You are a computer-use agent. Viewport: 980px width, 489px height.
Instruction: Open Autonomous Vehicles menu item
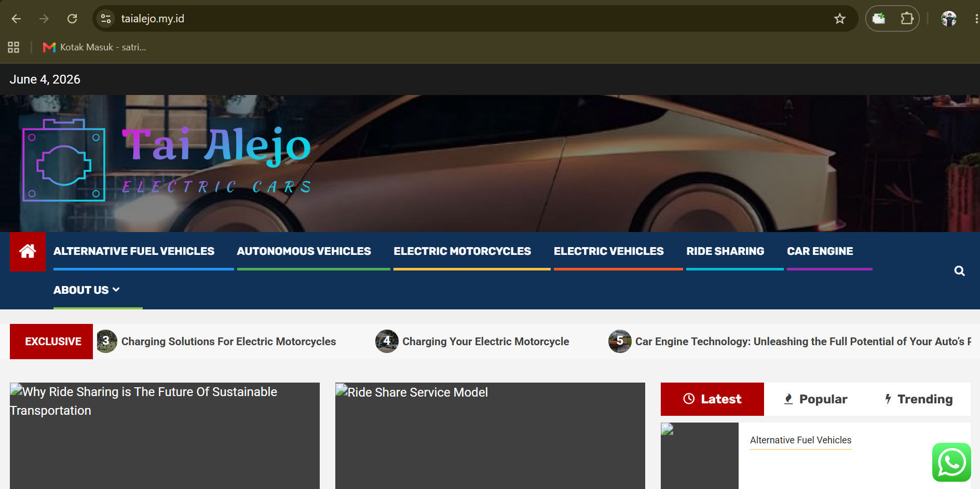click(x=304, y=251)
